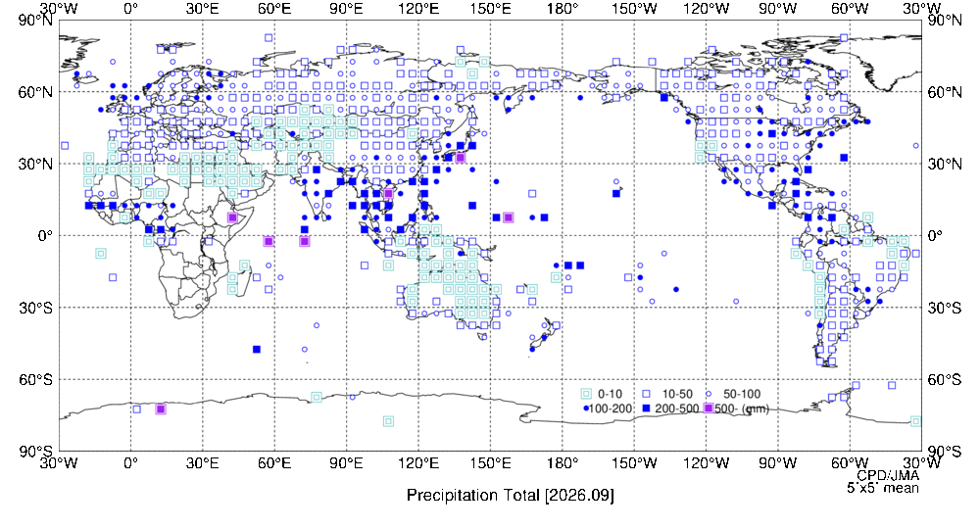Click the 10-50 open square legend symbol
Viewport: 980px width, 529px height.
tap(647, 394)
